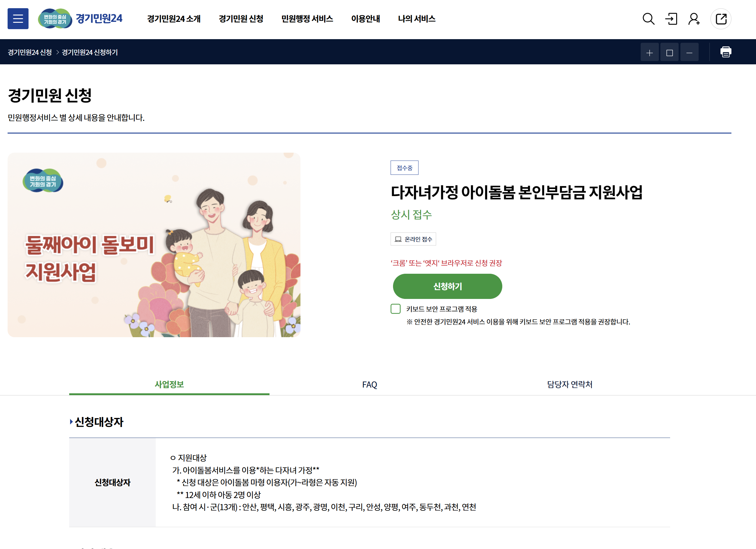This screenshot has width=756, height=549.
Task: Click the 경기민원24 logo
Action: coord(80,19)
